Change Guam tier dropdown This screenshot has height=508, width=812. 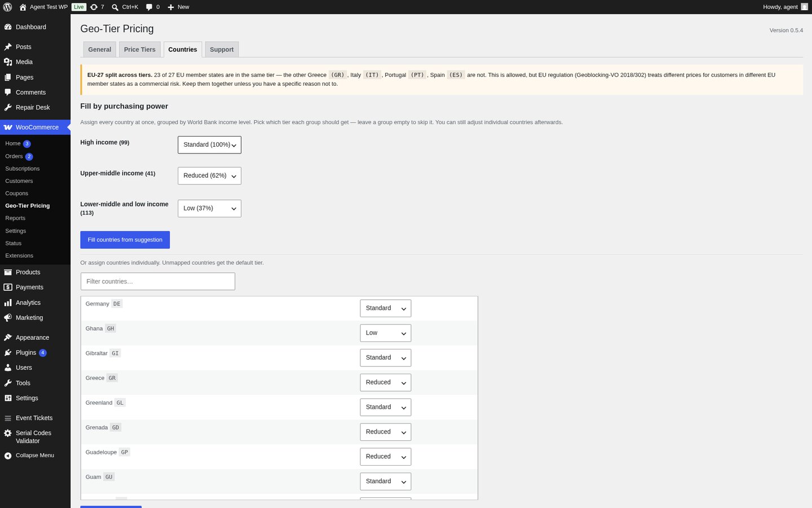385,481
